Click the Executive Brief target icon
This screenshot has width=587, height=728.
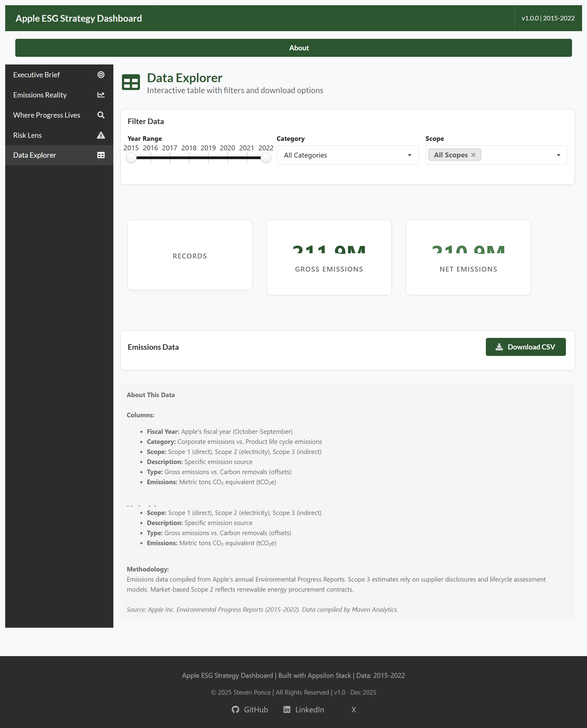click(x=101, y=75)
